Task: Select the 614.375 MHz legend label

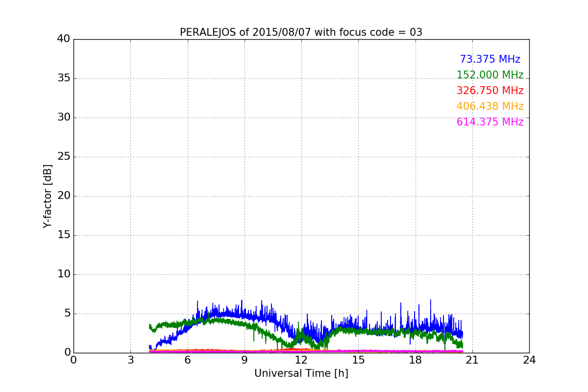Action: [490, 122]
